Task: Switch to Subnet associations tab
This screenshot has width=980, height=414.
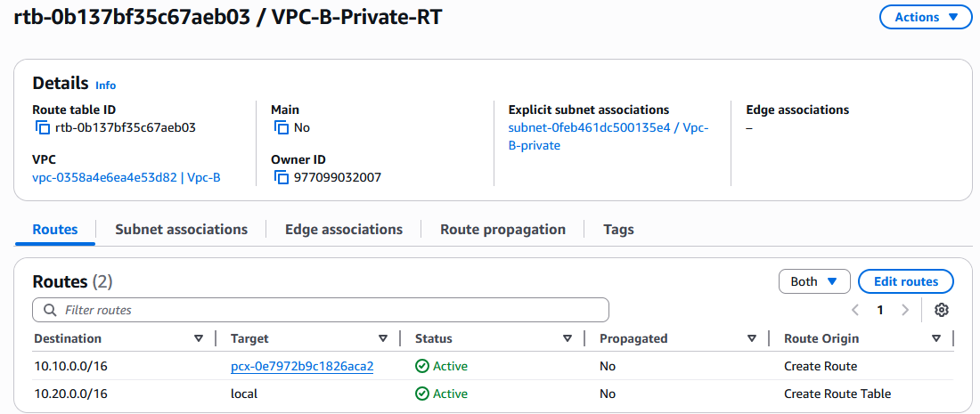Action: [181, 229]
